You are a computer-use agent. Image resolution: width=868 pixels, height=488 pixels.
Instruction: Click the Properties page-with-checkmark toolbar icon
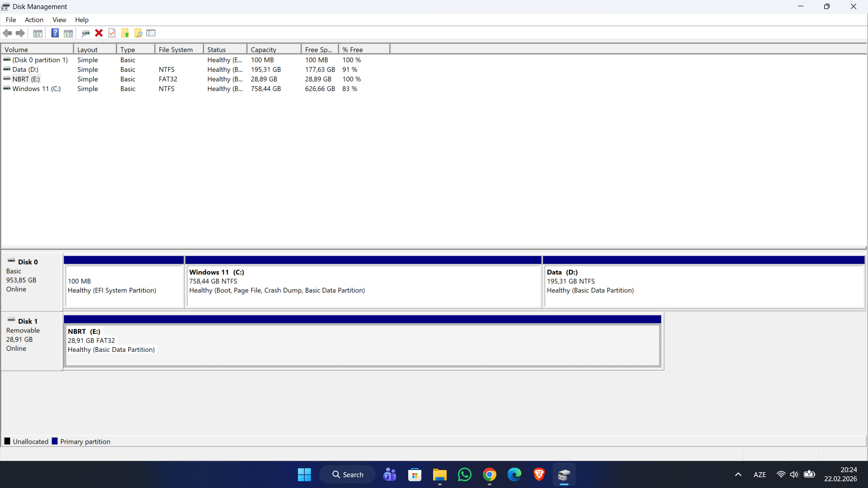112,33
